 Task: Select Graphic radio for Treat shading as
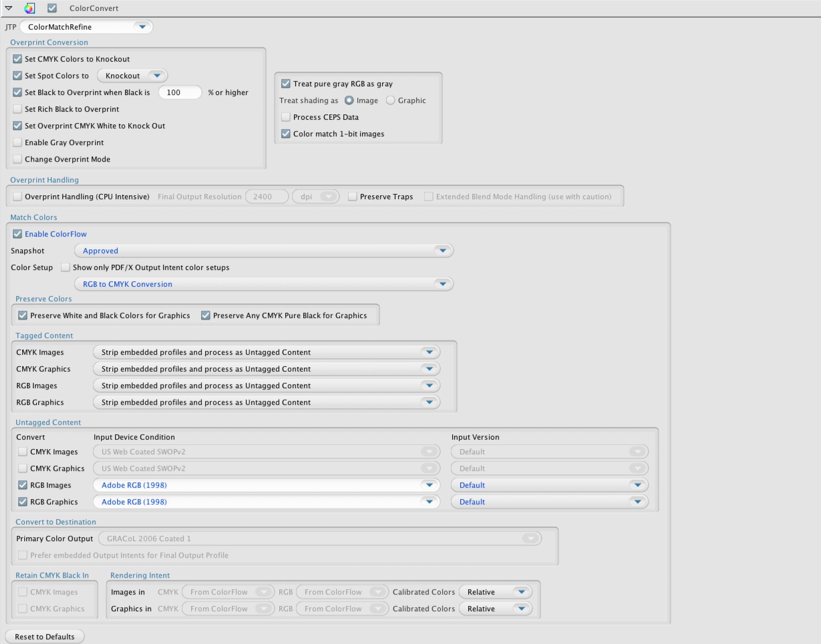pos(390,100)
